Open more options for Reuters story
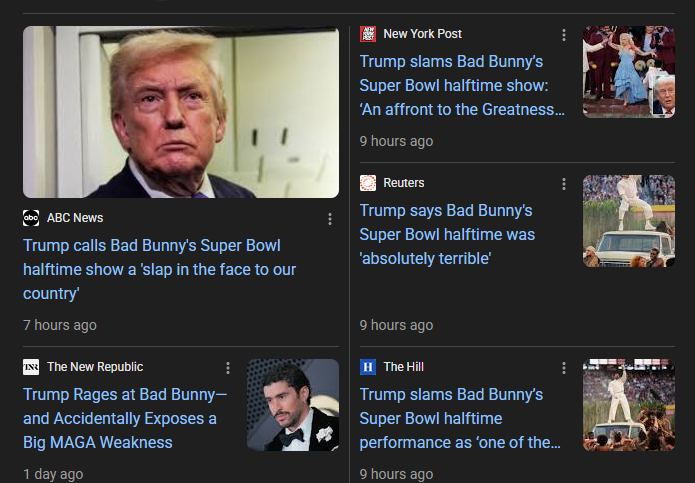The image size is (695, 483). (x=564, y=184)
